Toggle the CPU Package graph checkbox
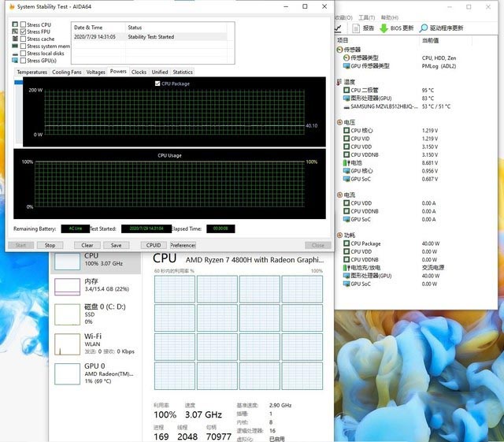Screen dimensions: 504x442 pyautogui.click(x=157, y=84)
